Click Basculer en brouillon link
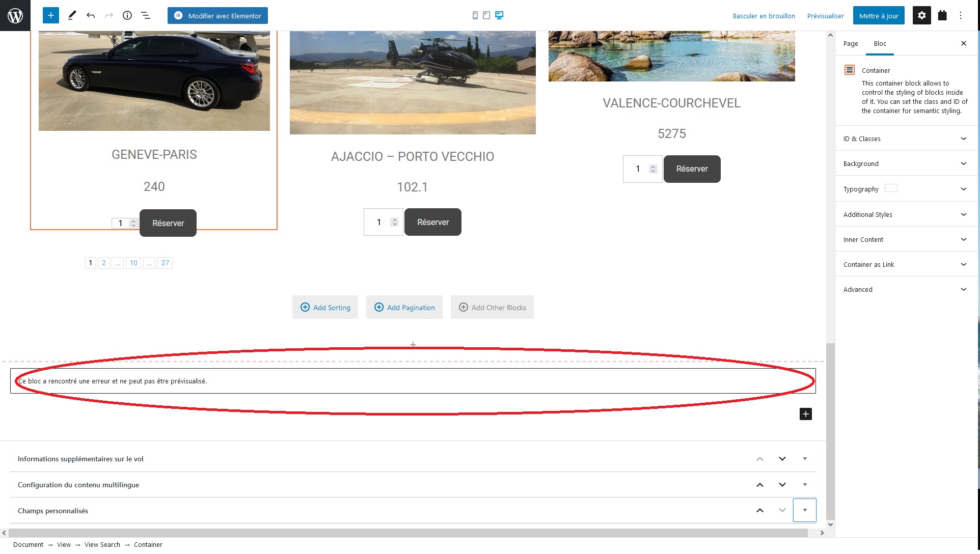The height and width of the screenshot is (554, 980). [x=764, y=16]
